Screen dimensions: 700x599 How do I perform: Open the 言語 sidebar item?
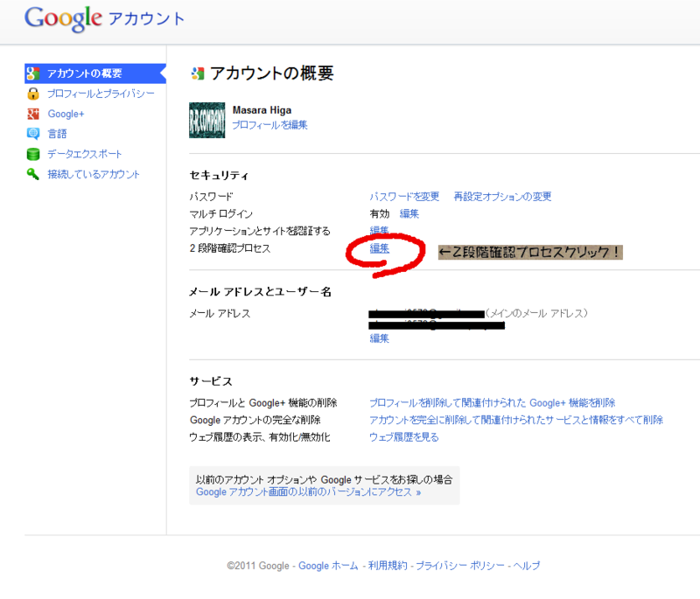point(57,134)
